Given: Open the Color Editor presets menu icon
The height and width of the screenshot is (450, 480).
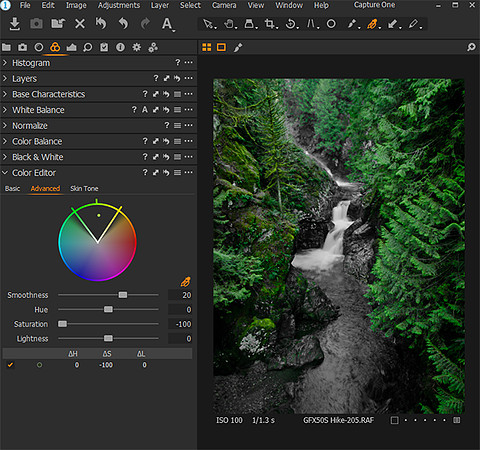Looking at the screenshot, I should click(178, 173).
